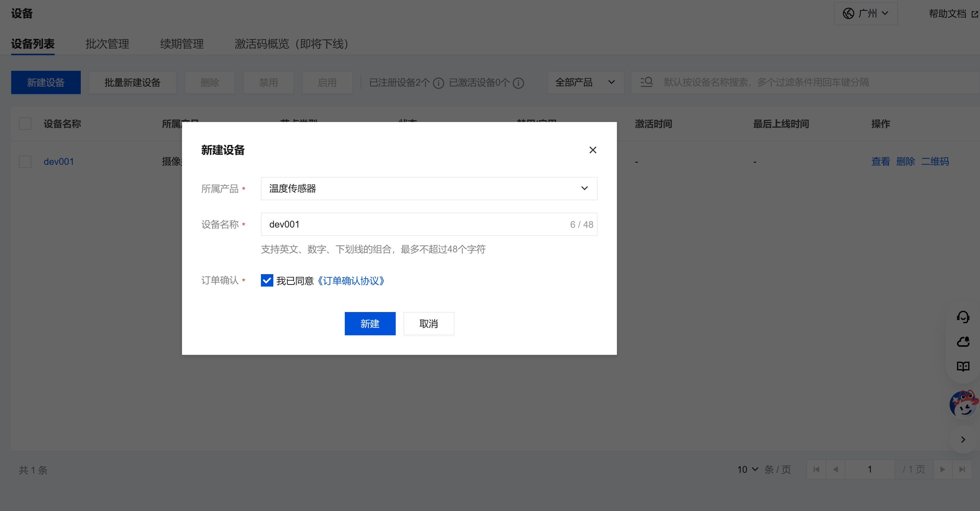The width and height of the screenshot is (980, 511).
Task: Click the info icon beside 已注册设备2个
Action: click(439, 83)
